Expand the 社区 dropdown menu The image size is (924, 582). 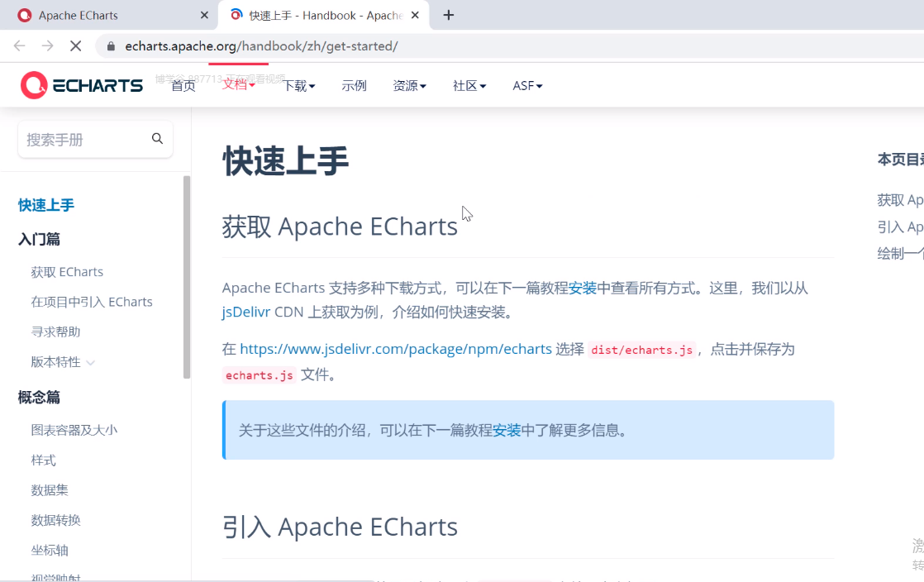[469, 86]
